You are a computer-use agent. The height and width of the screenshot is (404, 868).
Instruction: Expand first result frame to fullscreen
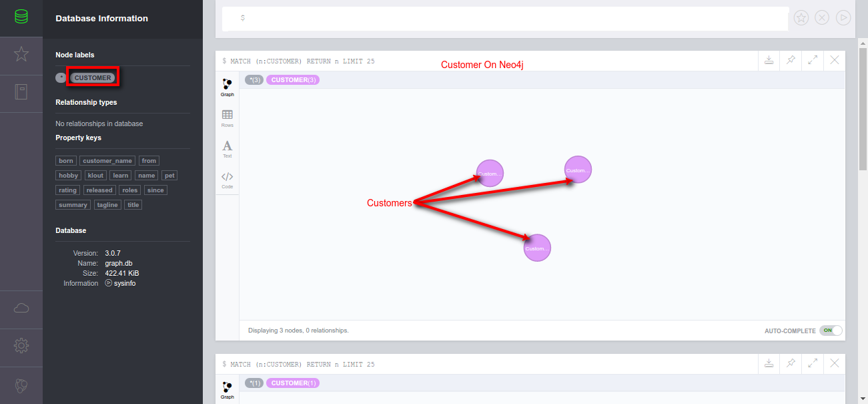point(813,60)
